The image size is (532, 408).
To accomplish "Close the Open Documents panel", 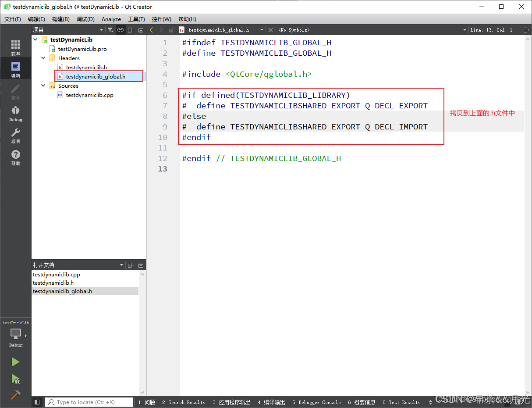I will (141, 265).
